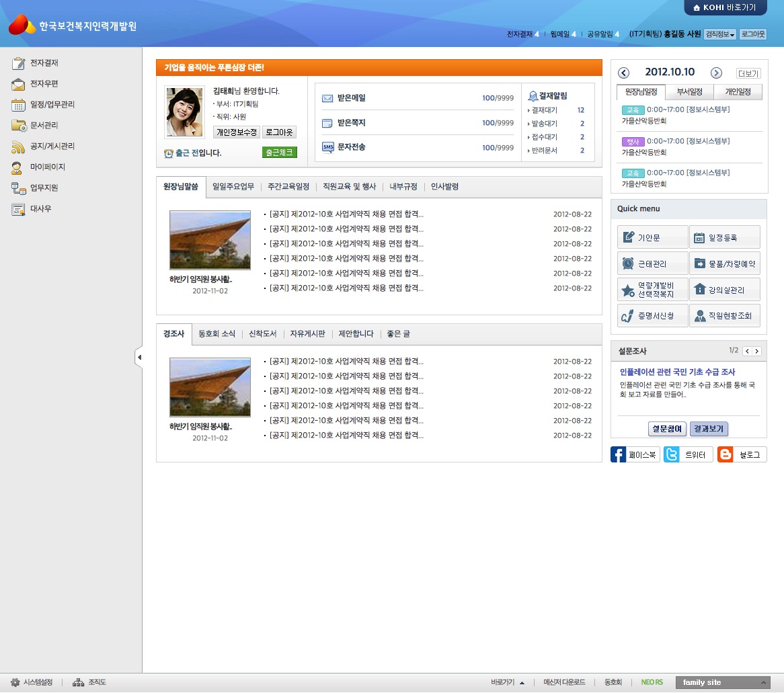Collapse the left sidebar with arrow handle
Screen dimensions: 784x693
point(139,358)
